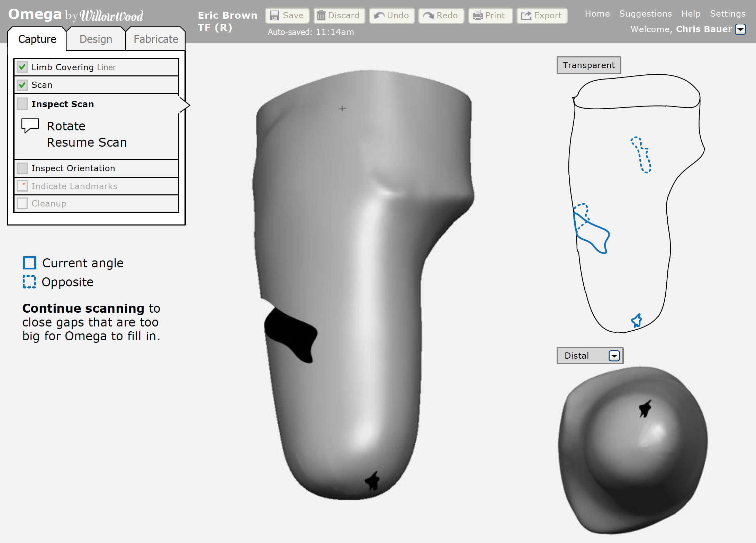Click the Resume Scan link
This screenshot has height=543, width=756.
(87, 142)
